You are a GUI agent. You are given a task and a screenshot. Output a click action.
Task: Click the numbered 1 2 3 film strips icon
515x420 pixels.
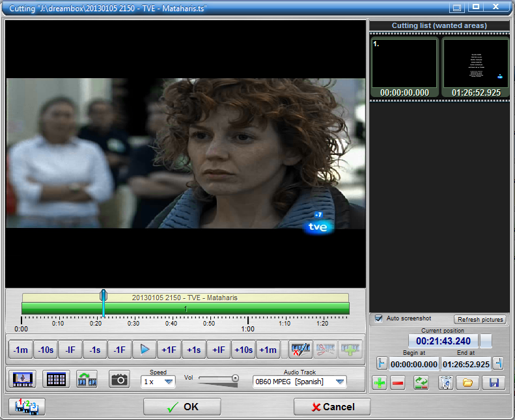[27, 407]
